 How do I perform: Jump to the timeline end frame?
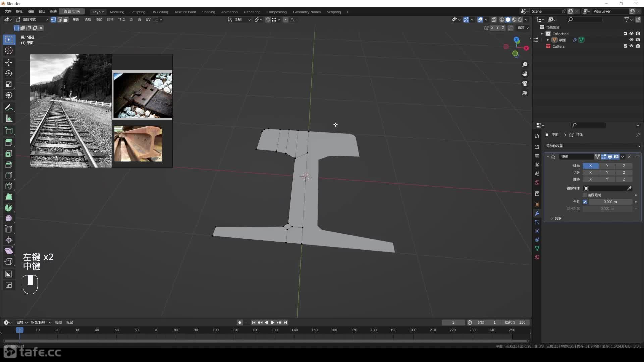[x=285, y=323]
